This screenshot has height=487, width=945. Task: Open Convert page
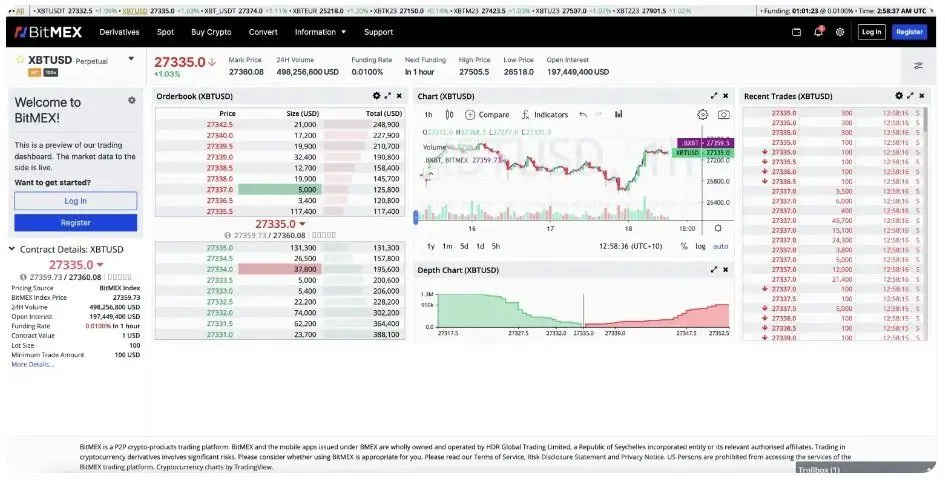[x=263, y=32]
